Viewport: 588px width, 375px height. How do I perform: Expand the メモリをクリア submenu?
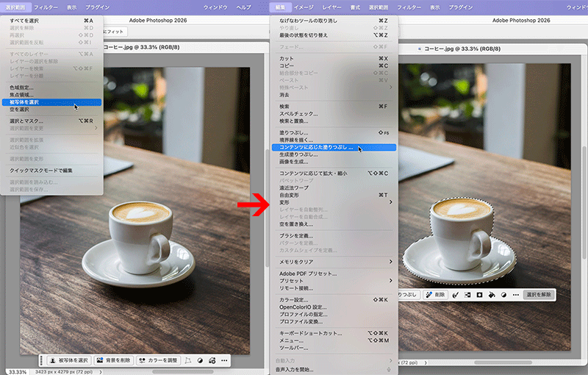(x=390, y=261)
